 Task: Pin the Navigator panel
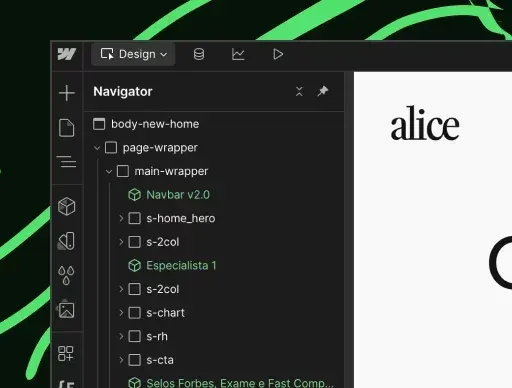[323, 91]
